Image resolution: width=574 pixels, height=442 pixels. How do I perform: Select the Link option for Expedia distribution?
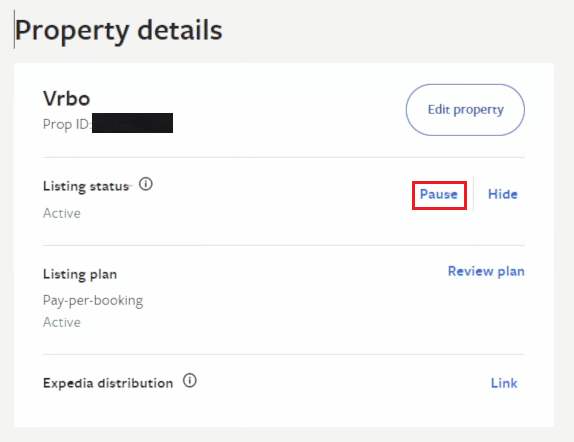click(504, 383)
